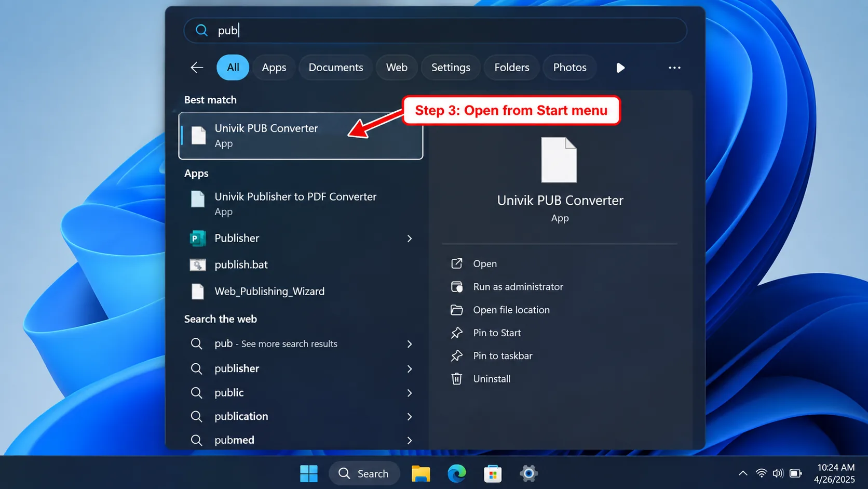
Task: Open Settings gear from taskbar
Action: tap(528, 473)
